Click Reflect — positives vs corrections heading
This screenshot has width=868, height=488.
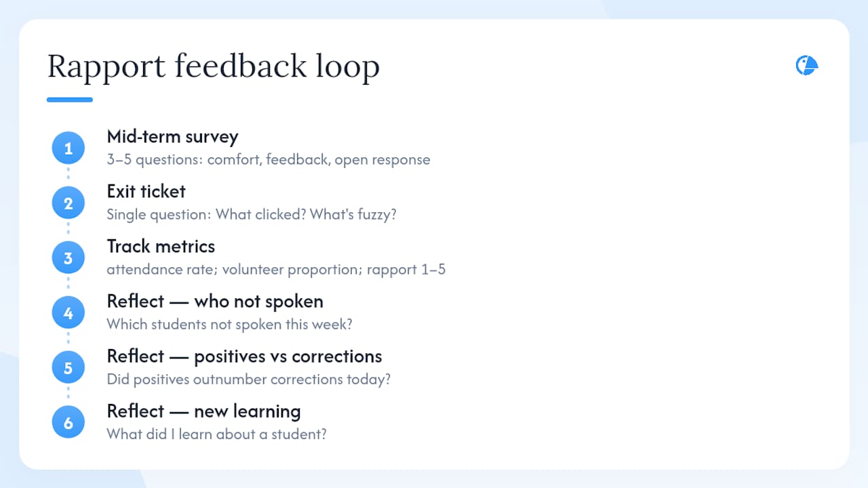point(244,356)
